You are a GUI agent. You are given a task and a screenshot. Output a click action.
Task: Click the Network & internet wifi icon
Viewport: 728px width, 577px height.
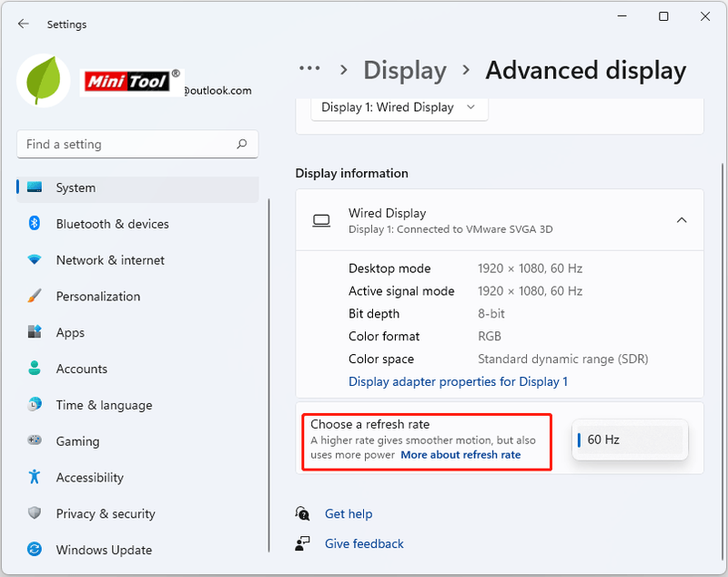point(35,259)
